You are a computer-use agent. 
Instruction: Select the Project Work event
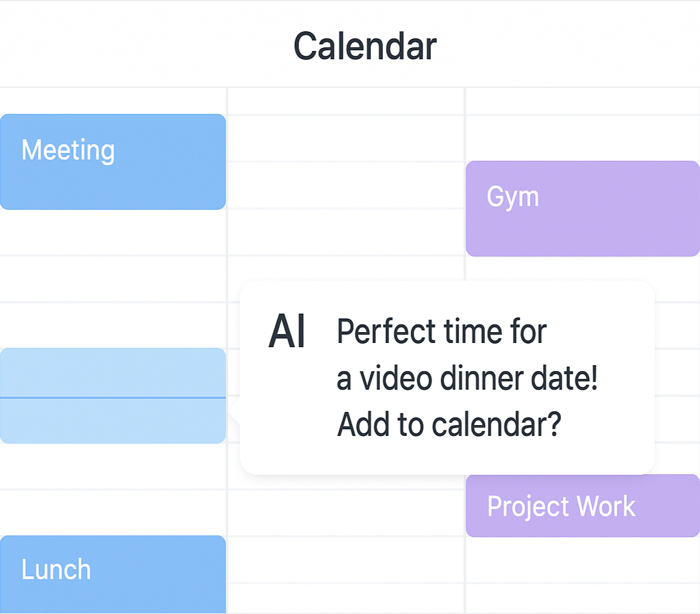[583, 505]
